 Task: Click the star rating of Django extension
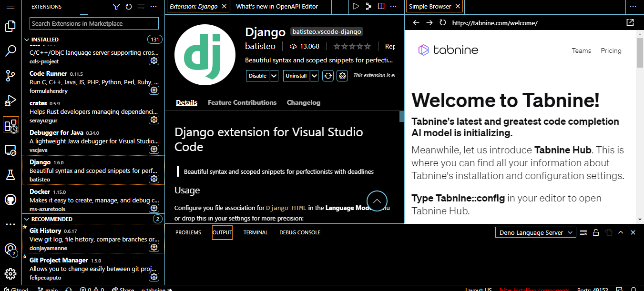(x=352, y=46)
